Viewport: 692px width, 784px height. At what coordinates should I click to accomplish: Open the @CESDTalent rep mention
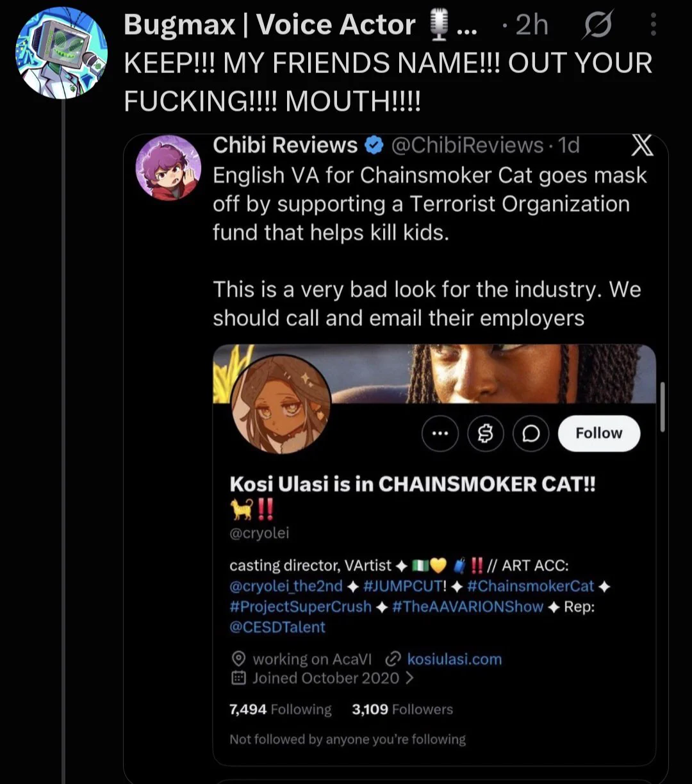pyautogui.click(x=277, y=627)
